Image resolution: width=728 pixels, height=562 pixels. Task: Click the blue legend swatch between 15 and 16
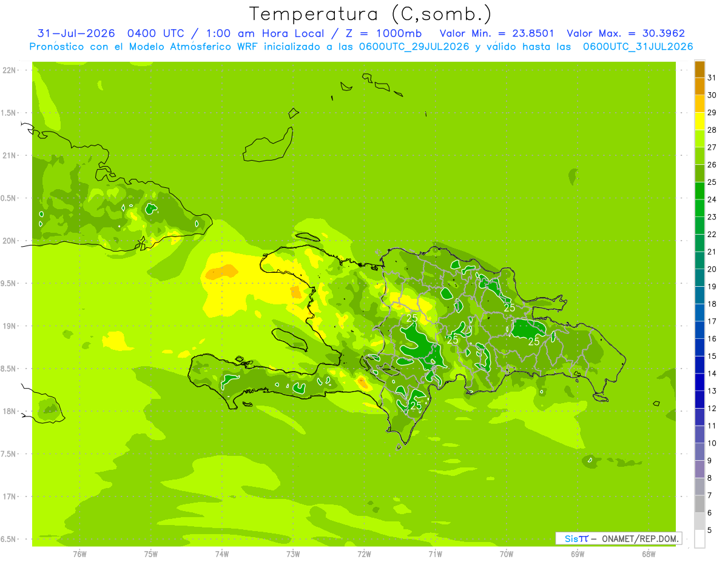click(x=699, y=347)
